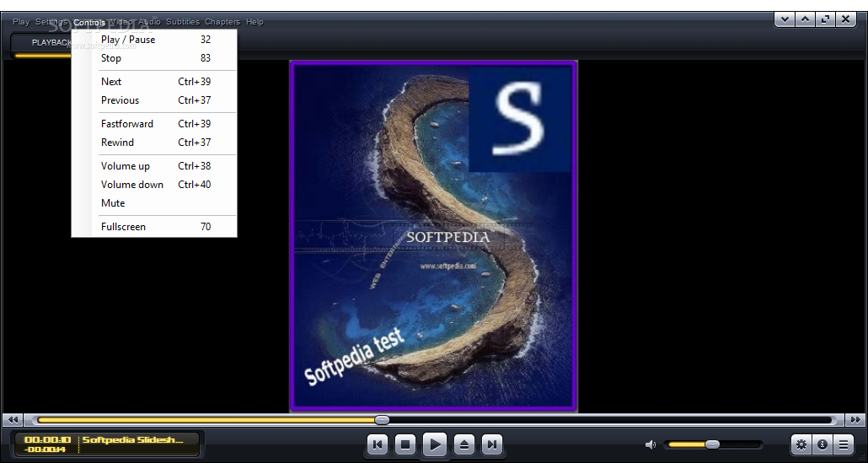Screen dimensions: 868x463
Task: Click the up chevron button in title bar
Action: click(805, 20)
